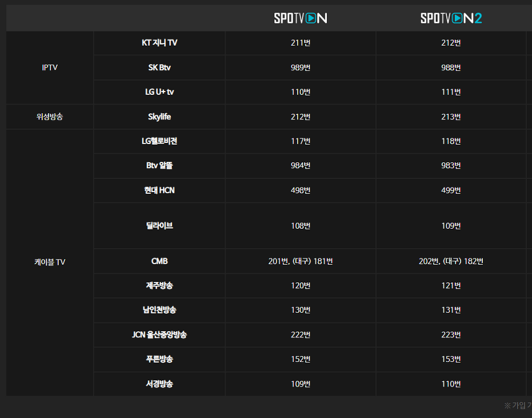Select KT 지니 TV channel 212번

(451, 43)
